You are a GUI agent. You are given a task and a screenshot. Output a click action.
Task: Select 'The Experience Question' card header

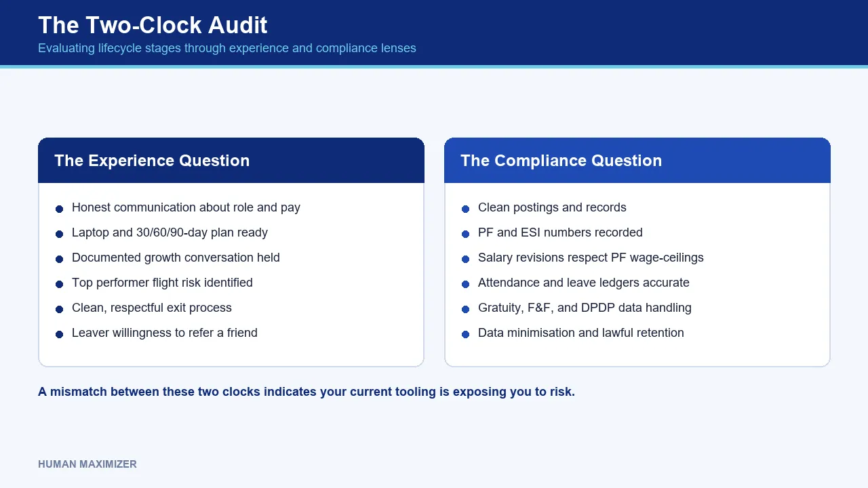point(231,161)
